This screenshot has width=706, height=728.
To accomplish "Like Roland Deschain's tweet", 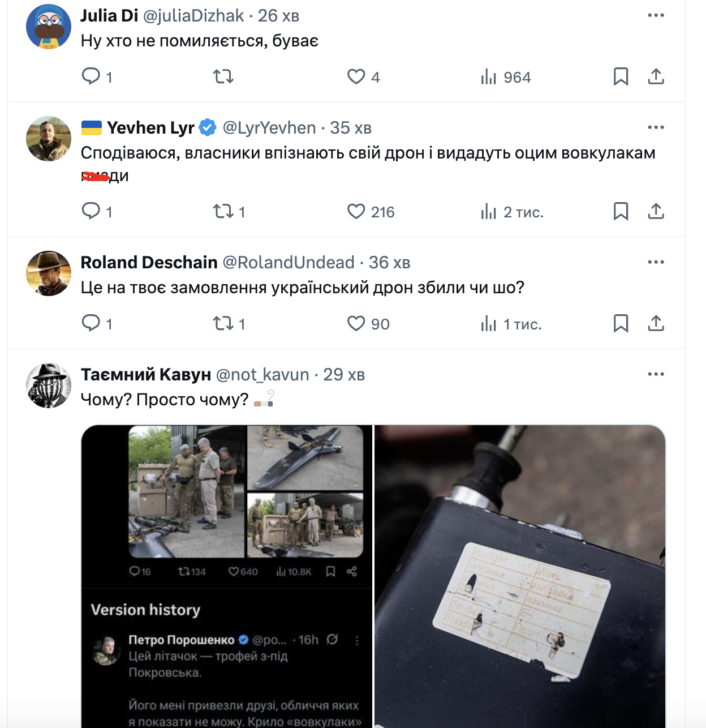I will (356, 324).
